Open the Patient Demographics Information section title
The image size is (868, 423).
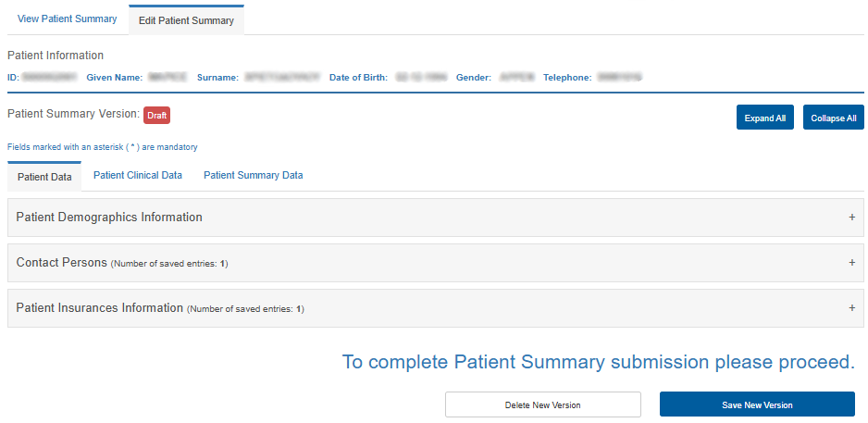tap(109, 218)
